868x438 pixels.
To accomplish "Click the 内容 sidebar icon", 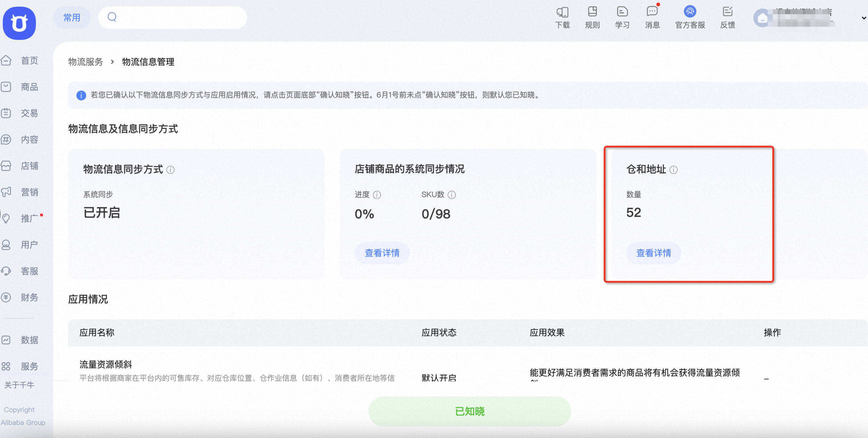I will (6, 140).
